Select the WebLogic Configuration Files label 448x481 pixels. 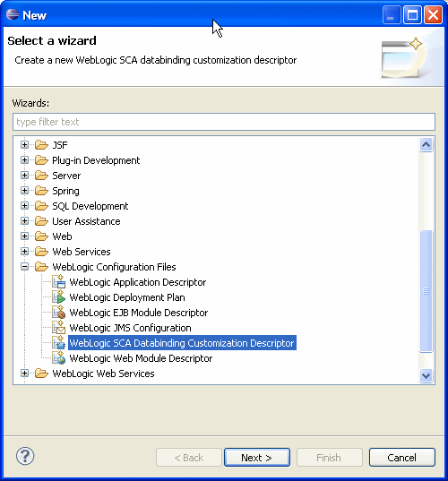click(x=114, y=267)
